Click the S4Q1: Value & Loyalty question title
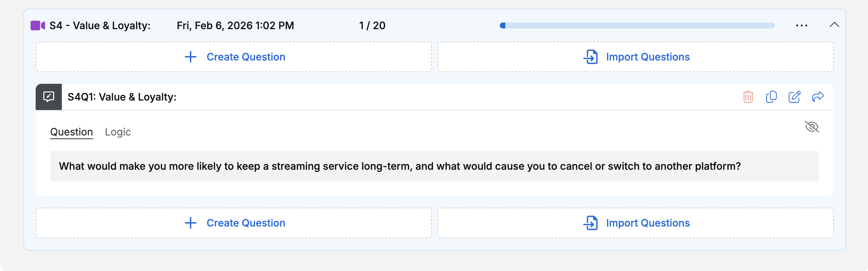Screen dimensions: 868x271 122,97
